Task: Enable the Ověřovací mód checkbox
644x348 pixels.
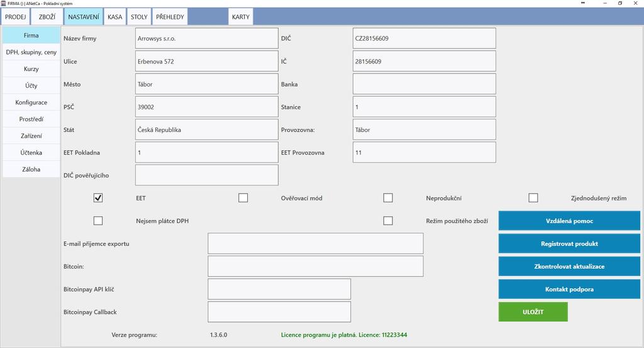Action: (x=243, y=198)
